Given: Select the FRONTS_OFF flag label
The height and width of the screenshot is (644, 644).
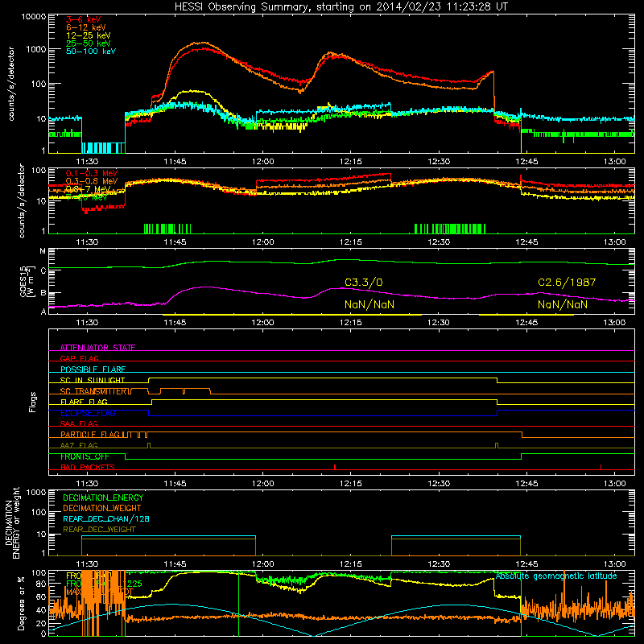Looking at the screenshot, I should [x=85, y=456].
